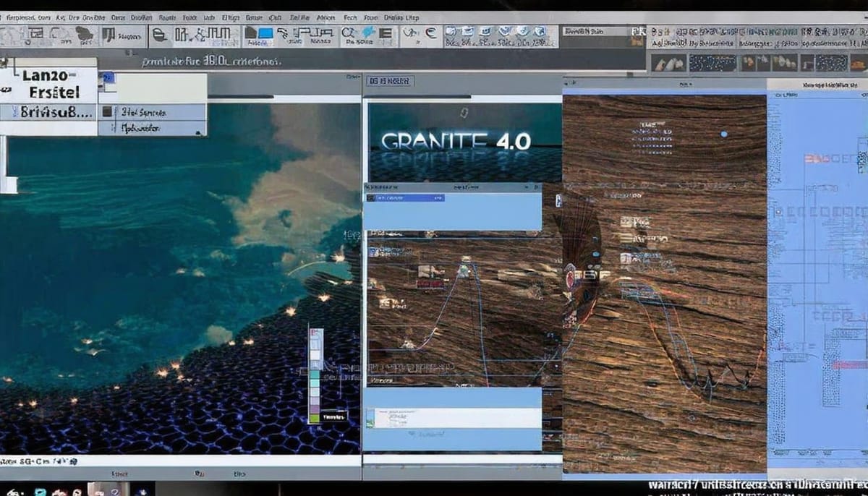Toggle the dark square checkbox in submenu
Screen dimensions: 868x496
pos(108,112)
